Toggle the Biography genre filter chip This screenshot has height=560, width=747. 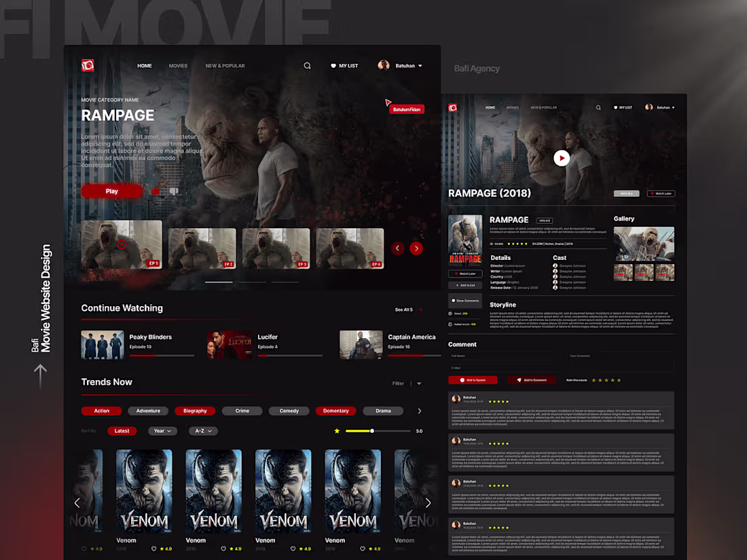click(195, 411)
